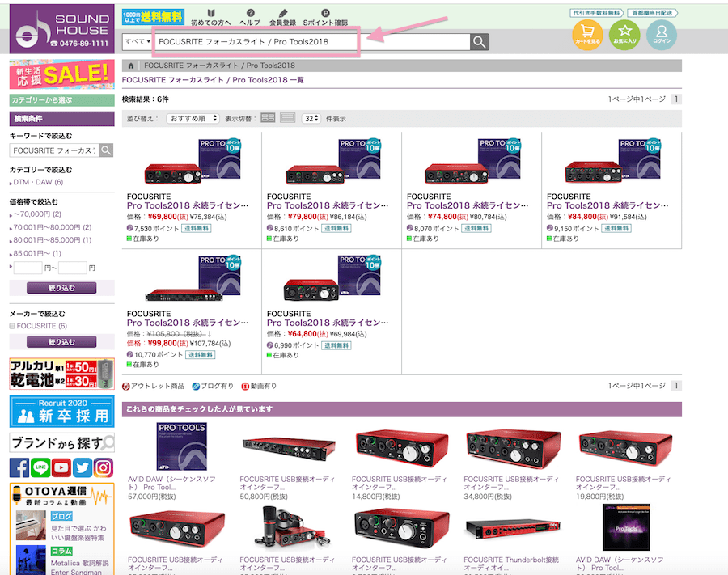
Task: Filter price 80,001円～85,000円 (1)
Action: pyautogui.click(x=53, y=240)
